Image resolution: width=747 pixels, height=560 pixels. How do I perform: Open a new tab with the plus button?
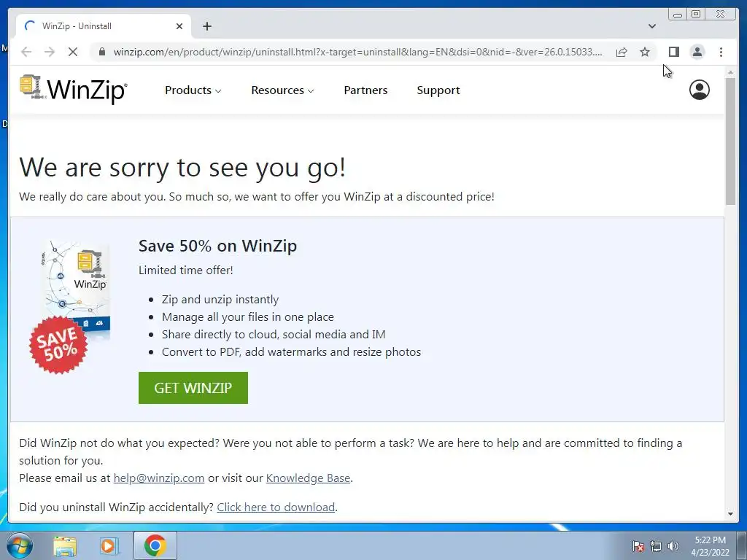click(x=206, y=26)
